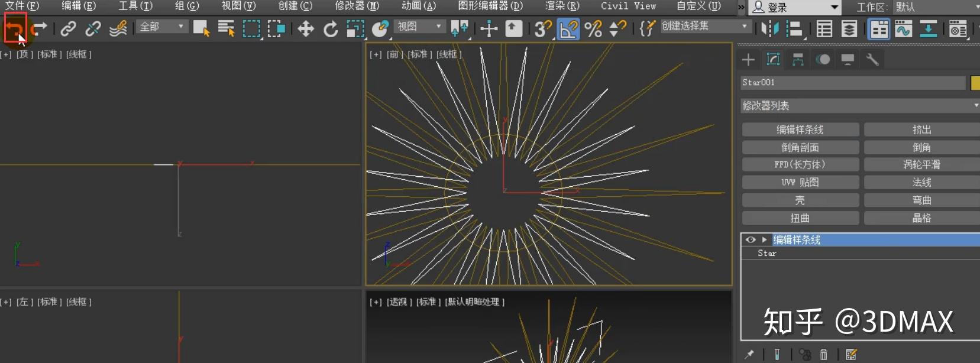Select the Link (chain) tool

click(x=68, y=28)
